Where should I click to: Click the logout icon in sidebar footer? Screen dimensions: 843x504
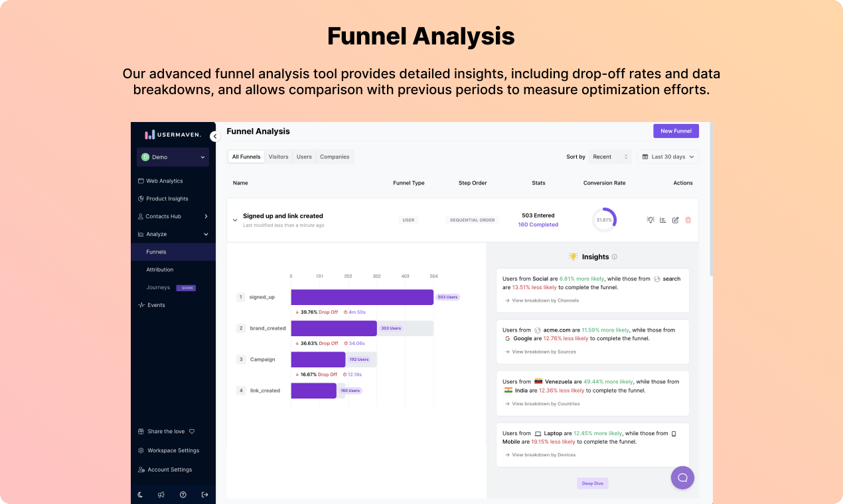click(204, 495)
